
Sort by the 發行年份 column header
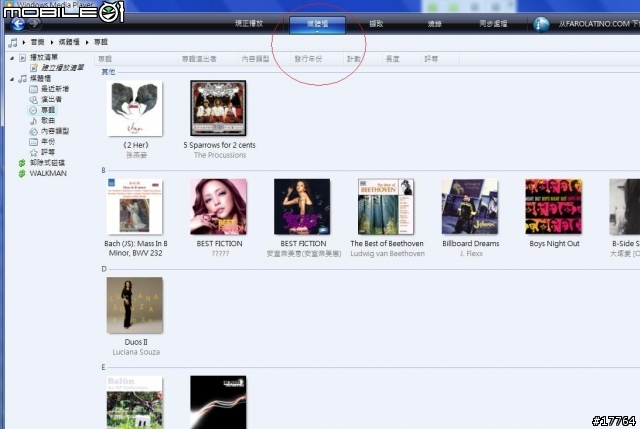tap(317, 59)
